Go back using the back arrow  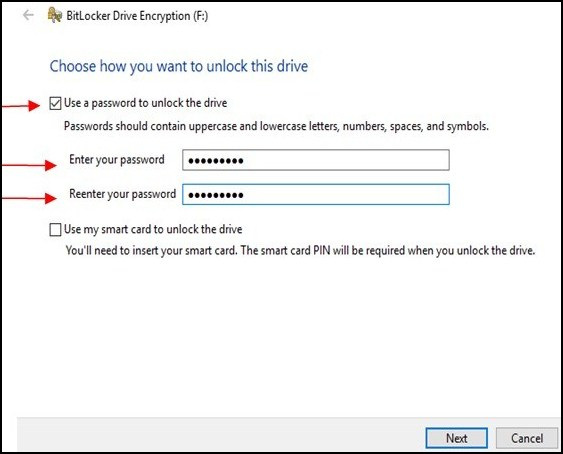(x=28, y=15)
